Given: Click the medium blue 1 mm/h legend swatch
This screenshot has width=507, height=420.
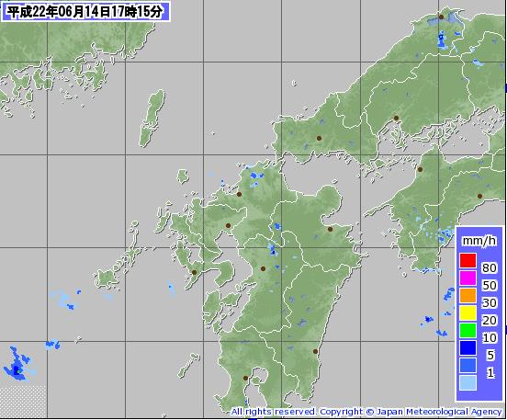Looking at the screenshot, I should click(468, 365).
